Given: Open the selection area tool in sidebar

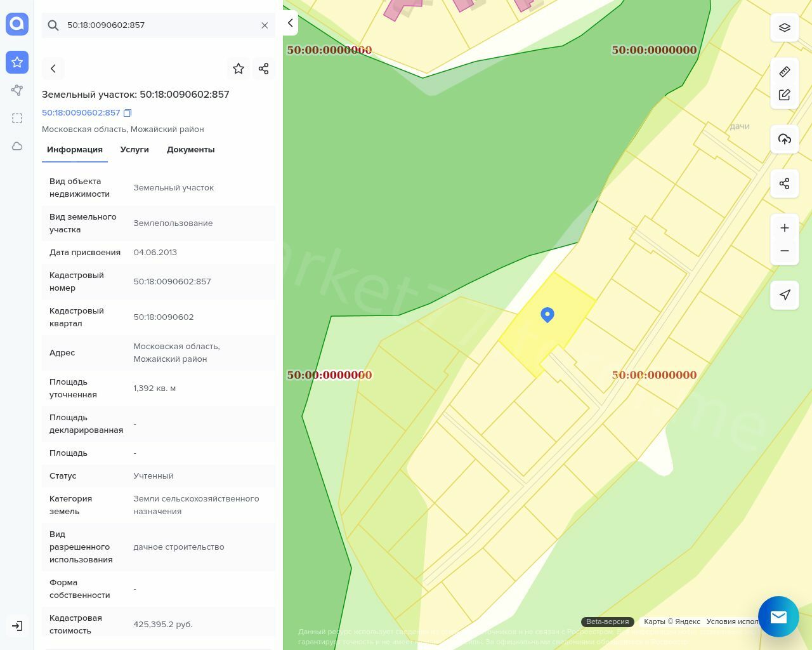Looking at the screenshot, I should [x=17, y=118].
